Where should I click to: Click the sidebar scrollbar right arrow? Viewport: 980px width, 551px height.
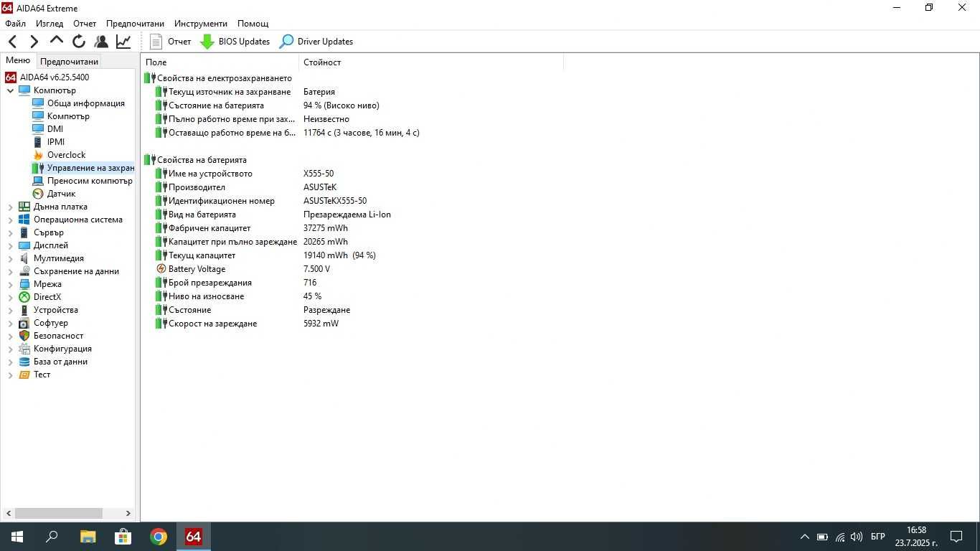[x=128, y=513]
